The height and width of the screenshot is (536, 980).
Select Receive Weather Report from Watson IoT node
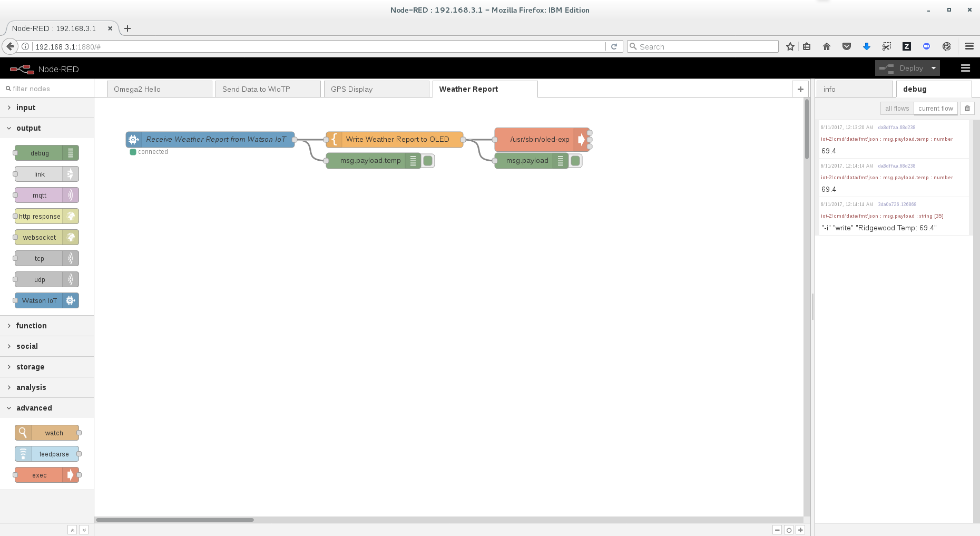(210, 140)
